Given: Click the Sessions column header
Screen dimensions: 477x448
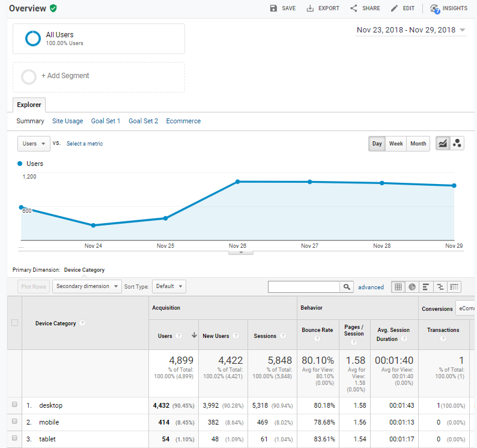Looking at the screenshot, I should (x=265, y=336).
